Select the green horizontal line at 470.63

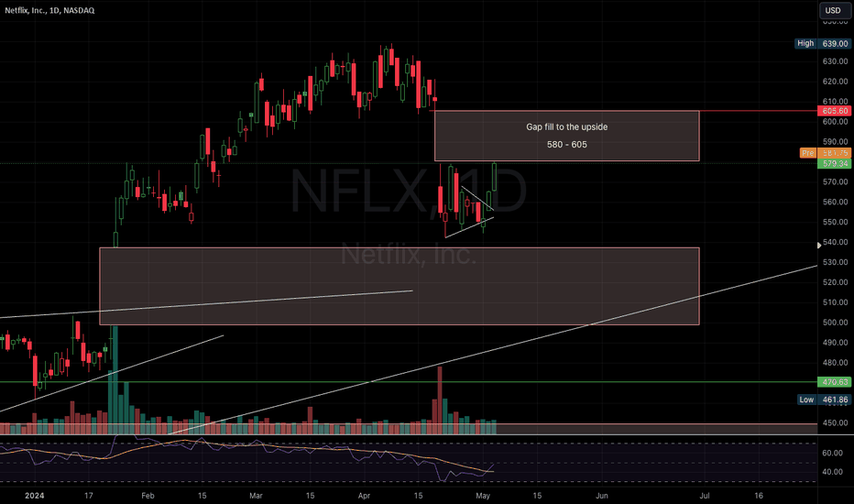[x=409, y=382]
